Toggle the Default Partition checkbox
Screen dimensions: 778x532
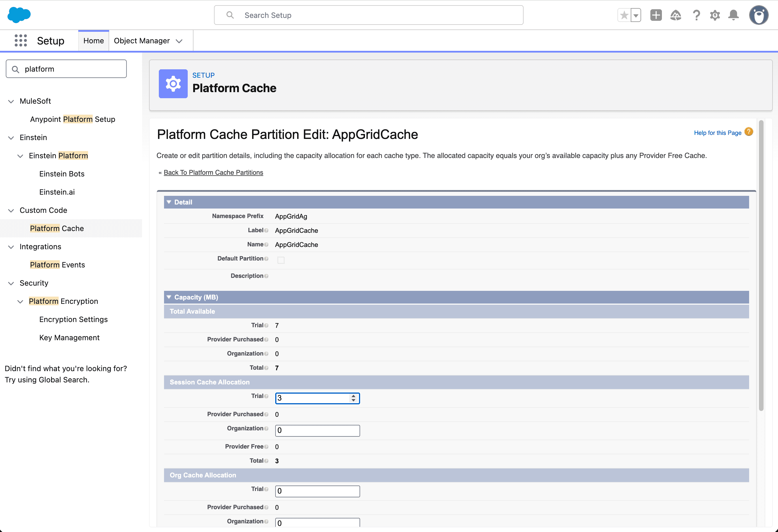[x=281, y=260]
